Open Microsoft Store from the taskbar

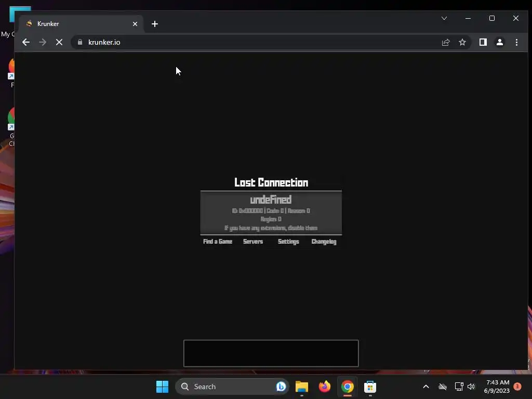click(x=370, y=387)
